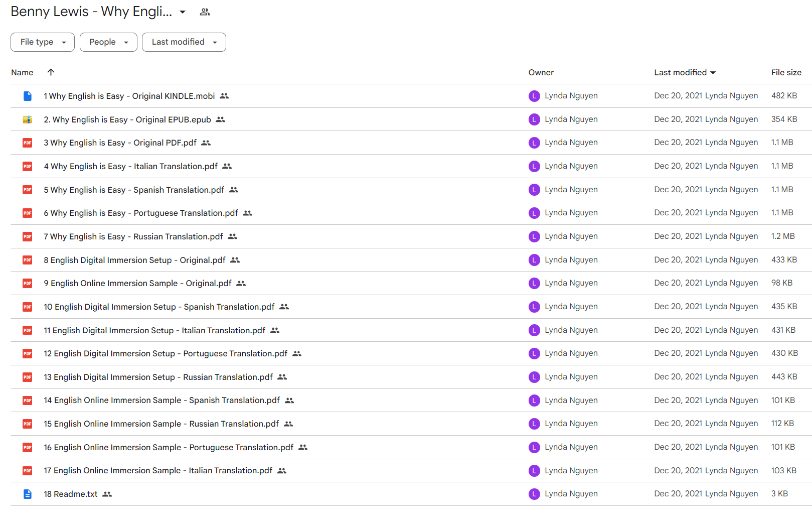The width and height of the screenshot is (812, 530).
Task: Click the 98 KB file size value
Action: [782, 283]
